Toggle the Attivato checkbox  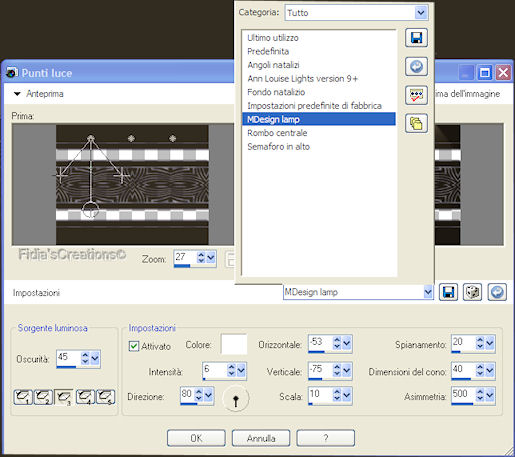pyautogui.click(x=134, y=346)
